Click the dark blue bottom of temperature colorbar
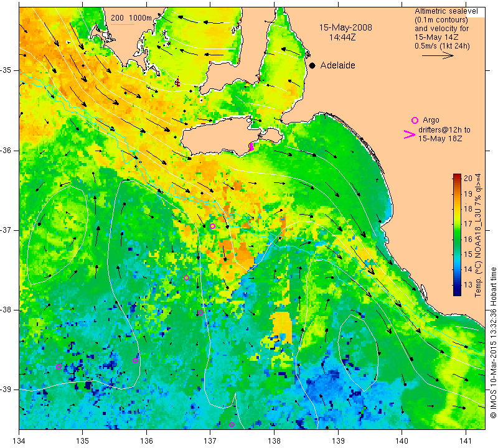The height and width of the screenshot is (448, 498). (x=457, y=292)
